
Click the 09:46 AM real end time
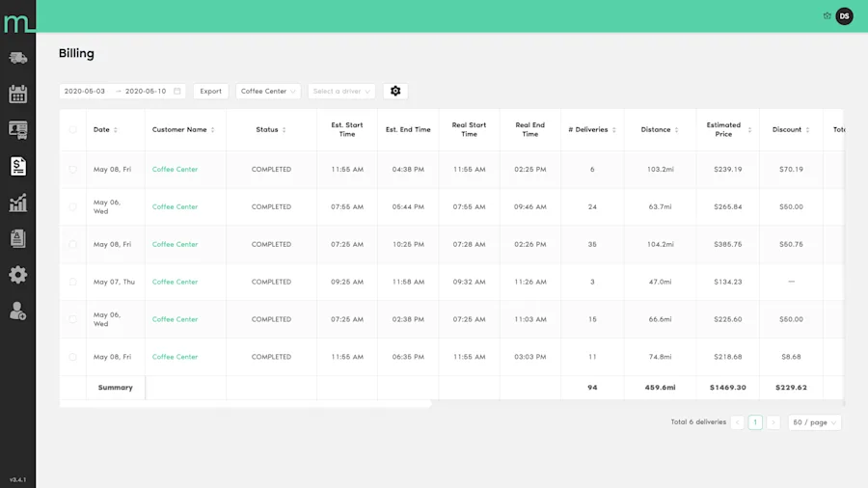[529, 207]
